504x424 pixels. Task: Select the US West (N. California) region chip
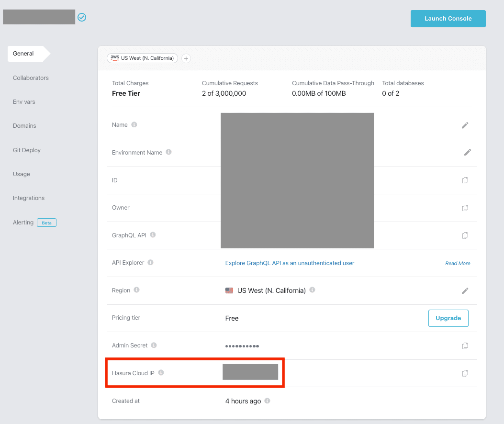click(143, 58)
